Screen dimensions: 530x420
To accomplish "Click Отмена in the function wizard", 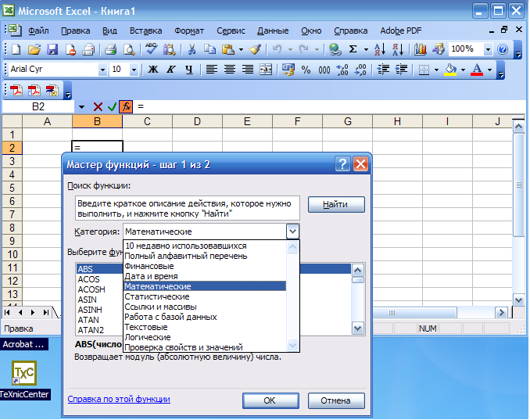I will click(336, 400).
